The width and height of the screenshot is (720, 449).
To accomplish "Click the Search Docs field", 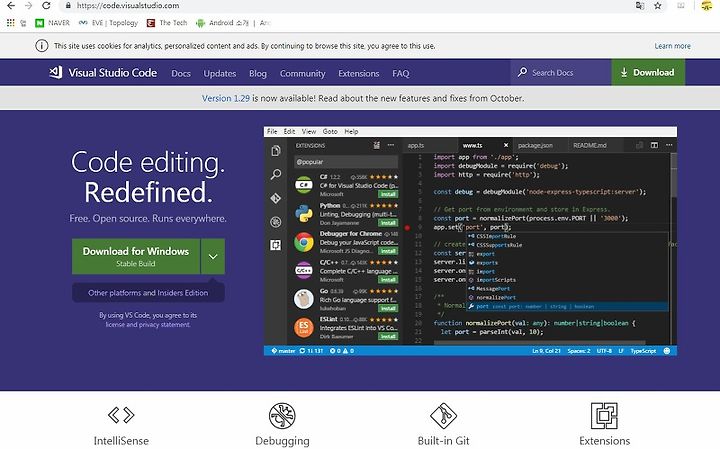I will click(x=561, y=73).
